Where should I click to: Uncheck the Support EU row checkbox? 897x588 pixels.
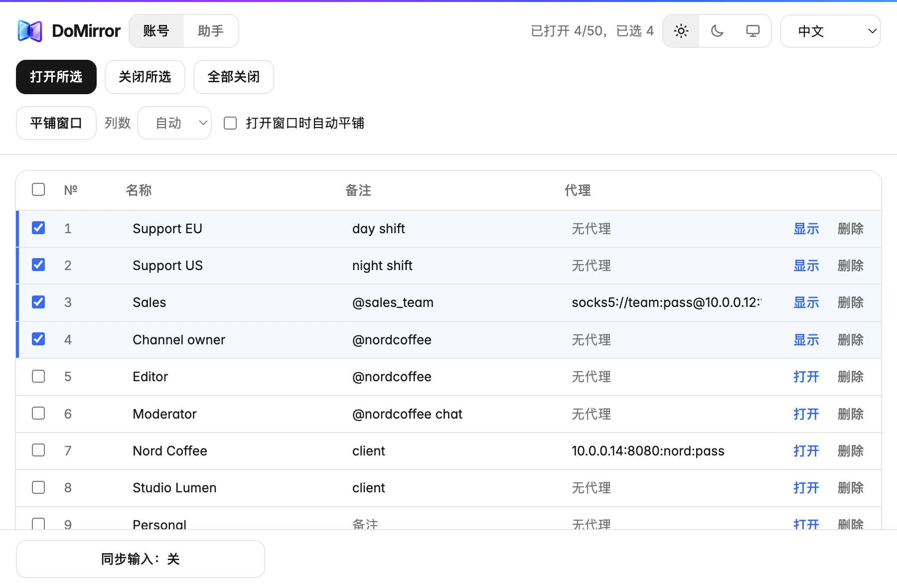pos(38,228)
